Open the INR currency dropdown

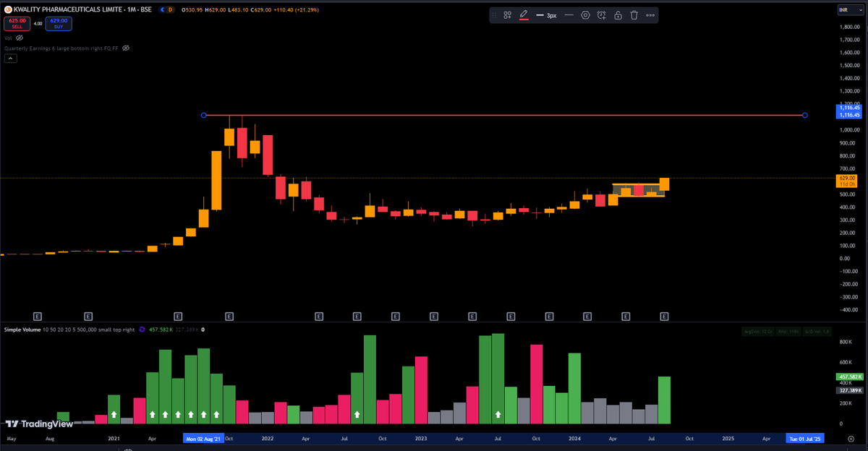pyautogui.click(x=852, y=10)
